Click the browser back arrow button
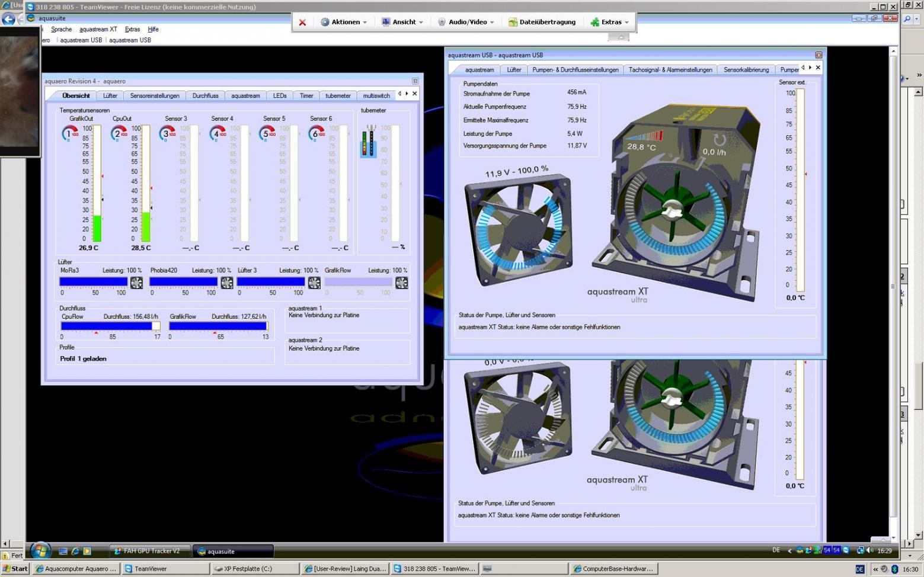Viewport: 924px width, 577px height. click(8, 19)
